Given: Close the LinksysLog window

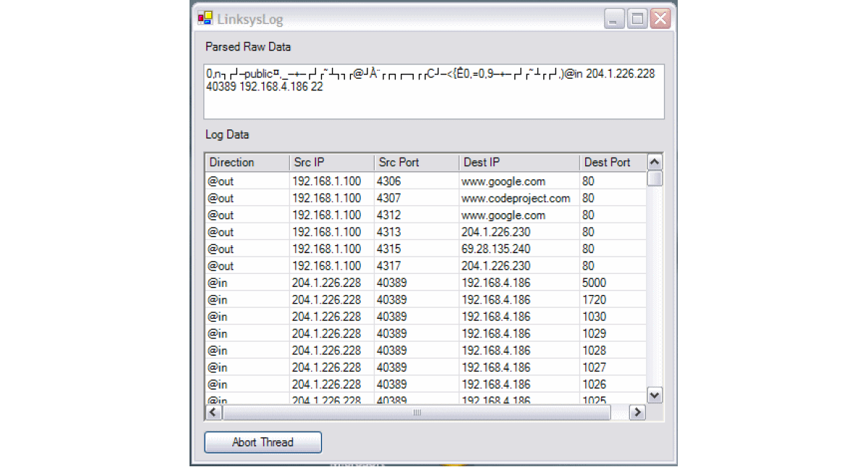Looking at the screenshot, I should 660,20.
